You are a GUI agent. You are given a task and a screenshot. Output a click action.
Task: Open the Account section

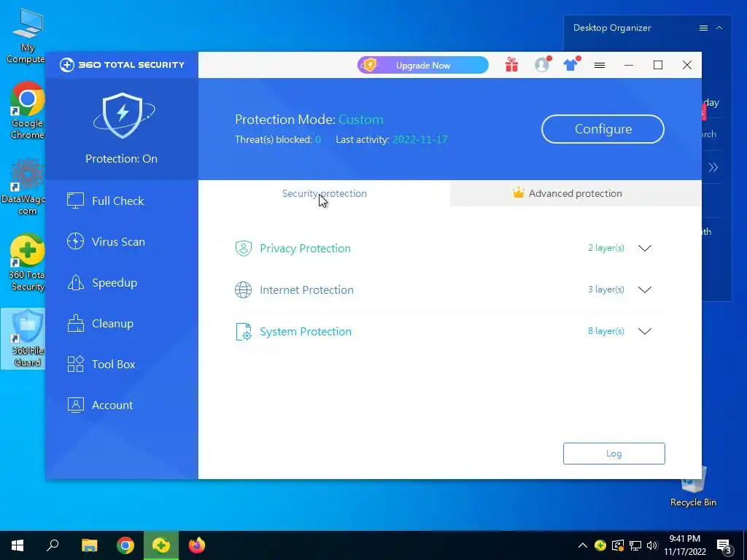pos(99,405)
